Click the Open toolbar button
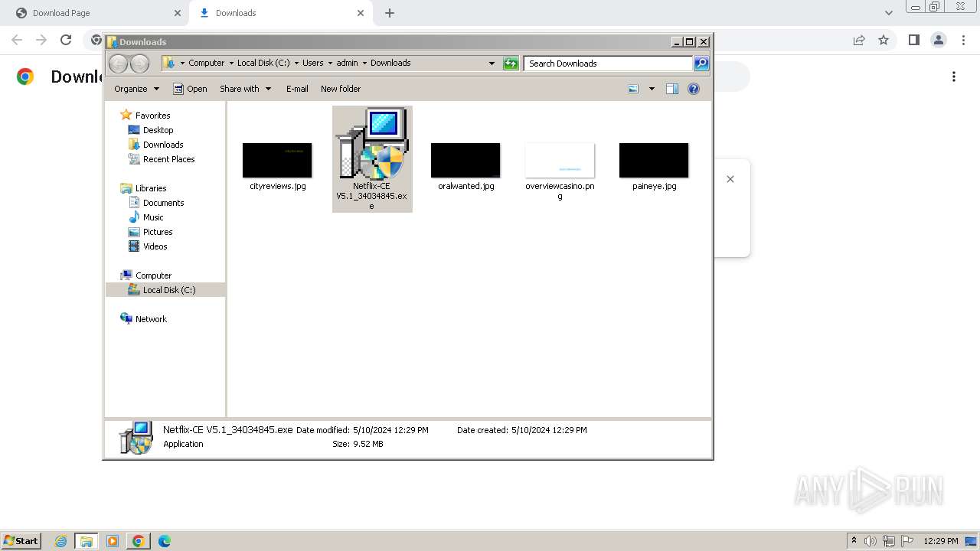This screenshot has width=980, height=551. point(190,89)
